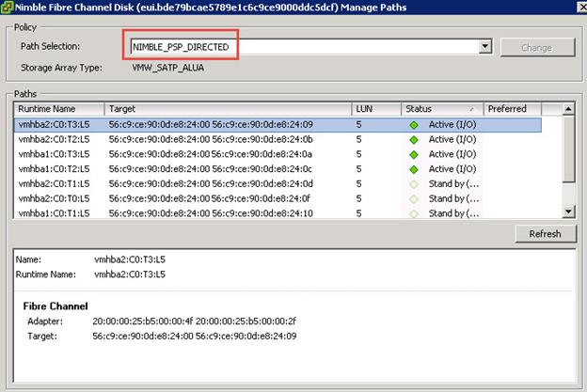Click standby diamond icon for vmhba1:C0:T1:L5
587x392 pixels.
click(414, 214)
